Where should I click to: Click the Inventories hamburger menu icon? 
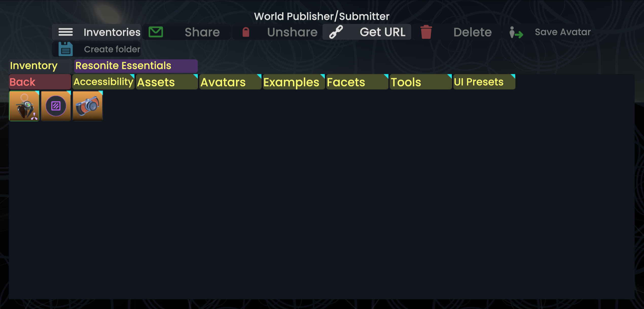click(65, 32)
